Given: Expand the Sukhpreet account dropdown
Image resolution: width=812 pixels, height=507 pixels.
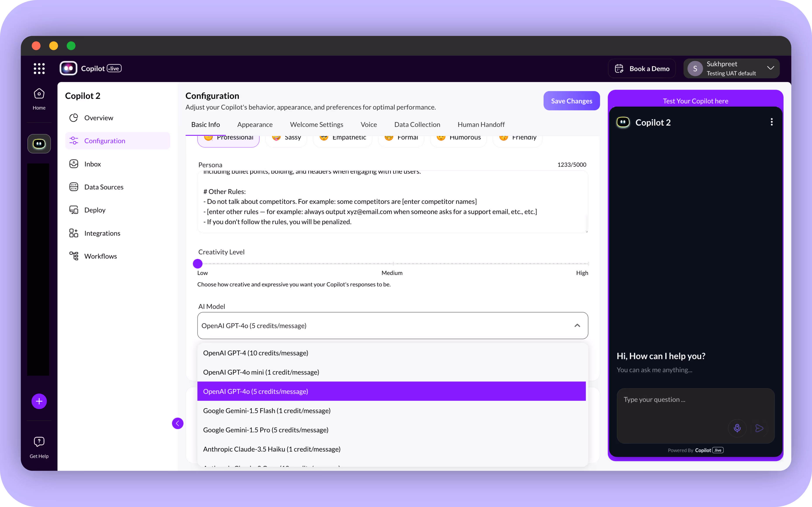Looking at the screenshot, I should click(x=770, y=68).
